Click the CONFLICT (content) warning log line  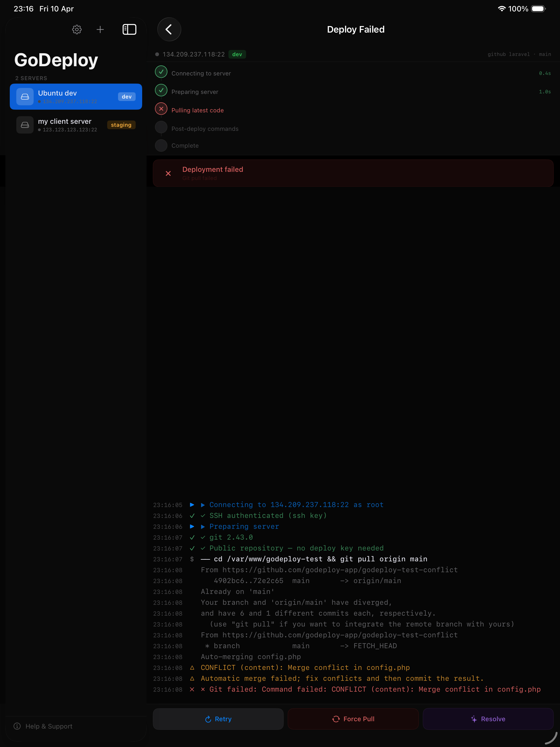(305, 668)
